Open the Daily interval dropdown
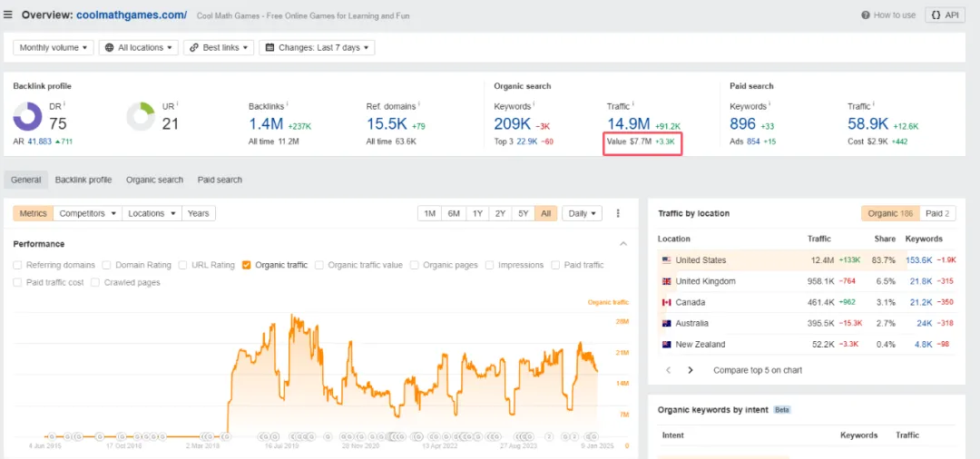 click(x=582, y=213)
